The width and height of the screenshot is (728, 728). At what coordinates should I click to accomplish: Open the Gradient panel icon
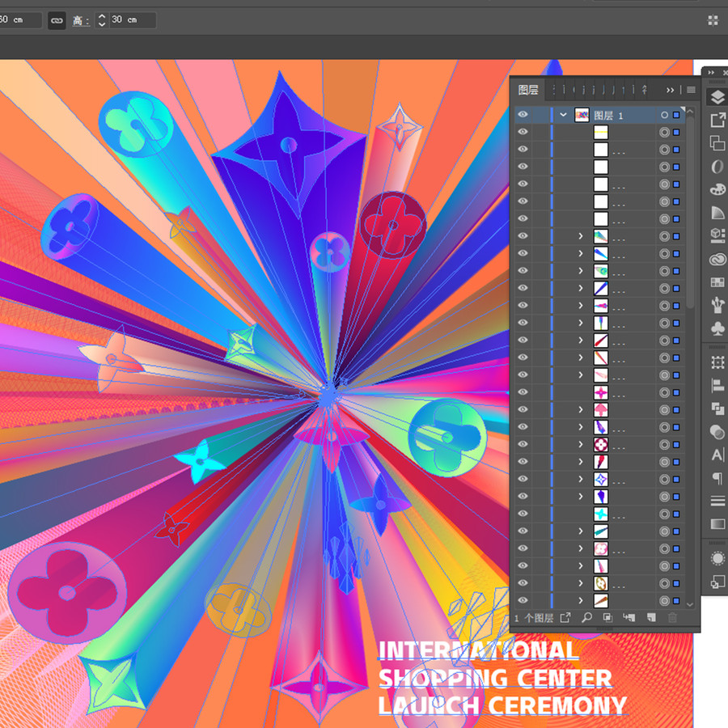[x=717, y=524]
